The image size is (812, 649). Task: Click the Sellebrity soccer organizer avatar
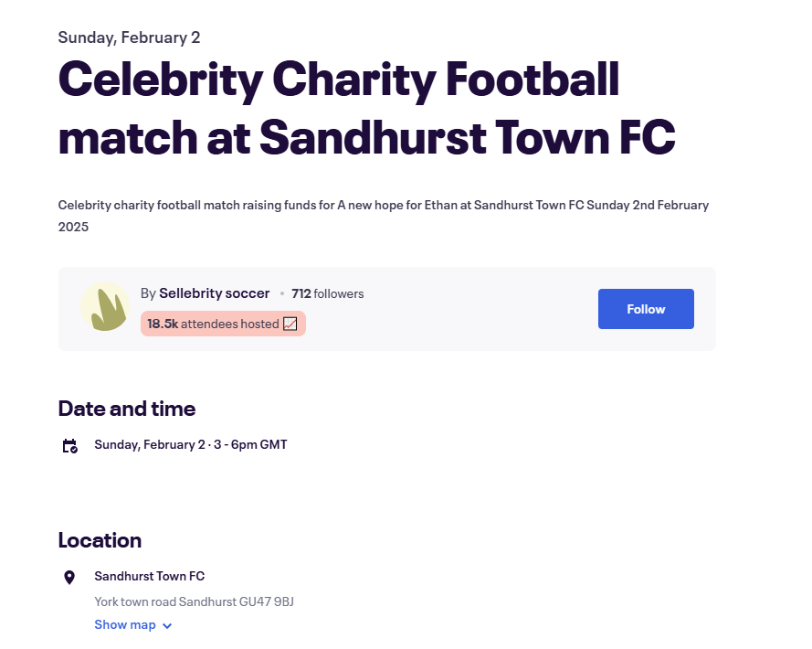pos(105,306)
